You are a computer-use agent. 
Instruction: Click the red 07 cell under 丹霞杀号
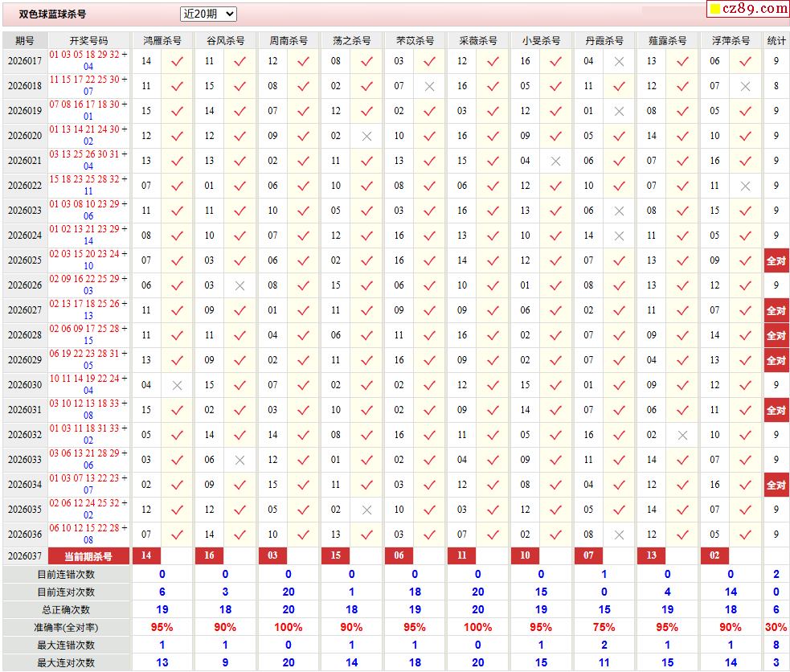(588, 556)
